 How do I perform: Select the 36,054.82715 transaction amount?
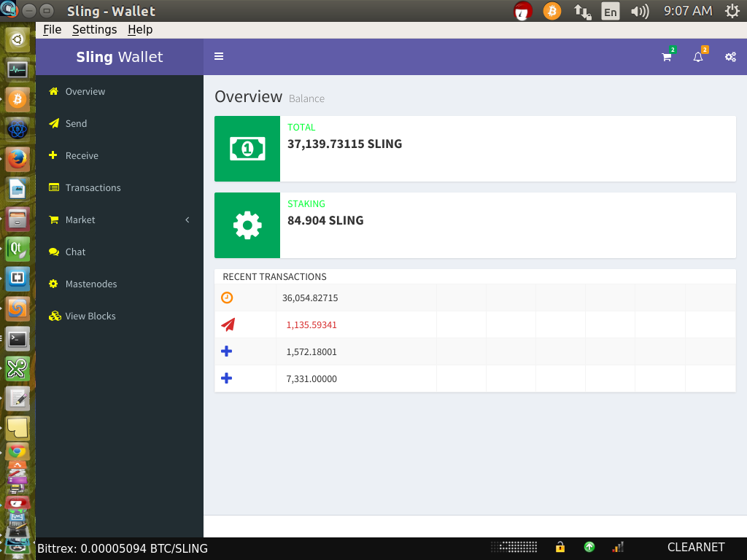[x=310, y=298]
